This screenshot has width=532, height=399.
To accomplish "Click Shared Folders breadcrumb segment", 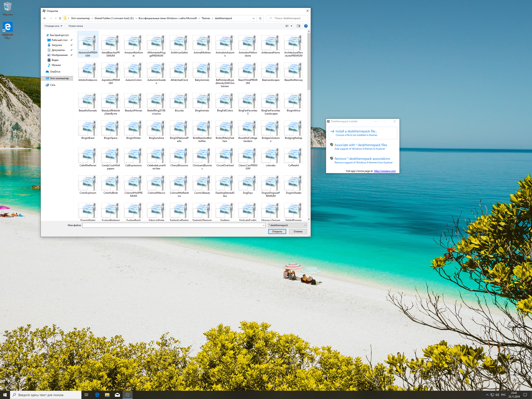I will 114,18.
